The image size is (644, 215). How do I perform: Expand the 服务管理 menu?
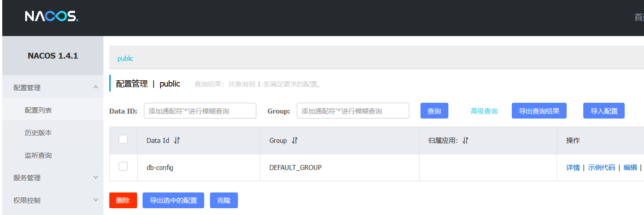(53, 178)
